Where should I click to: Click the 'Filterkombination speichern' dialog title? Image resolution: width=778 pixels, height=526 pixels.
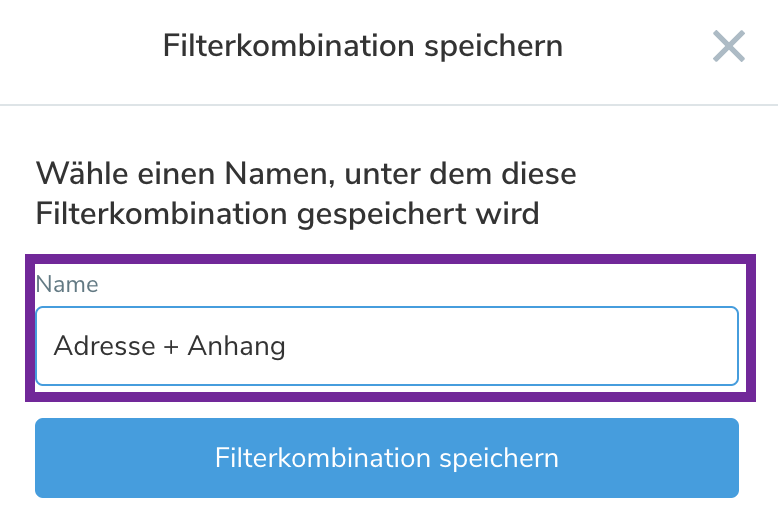coord(362,46)
